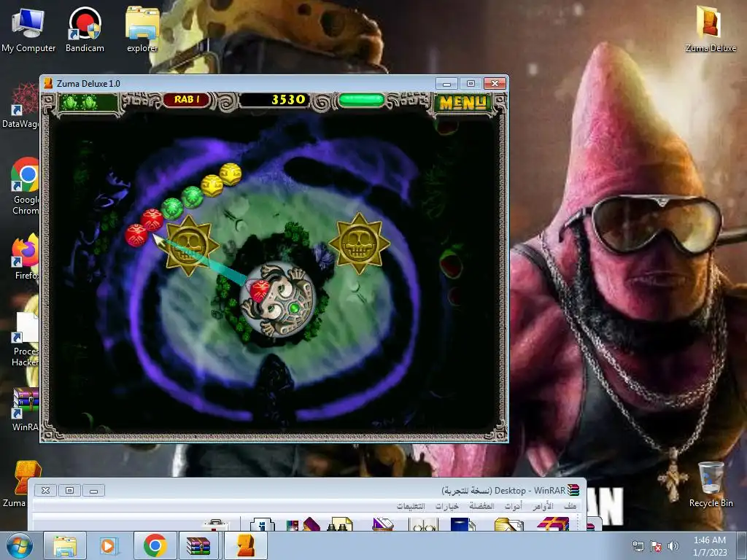Select the WinRAR desktop shortcut

tap(25, 410)
